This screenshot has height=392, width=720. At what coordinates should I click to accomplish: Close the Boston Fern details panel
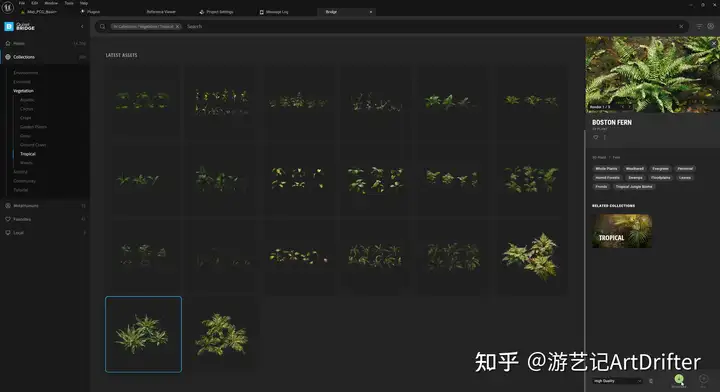tap(714, 43)
